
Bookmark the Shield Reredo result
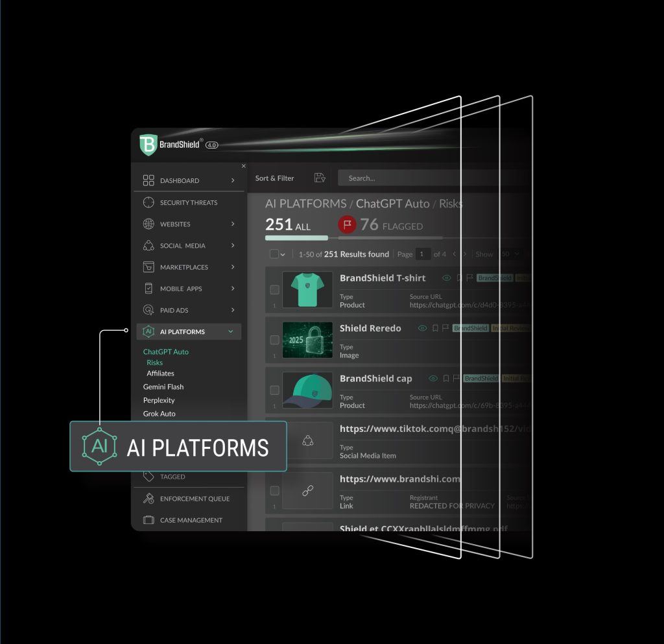click(x=435, y=328)
